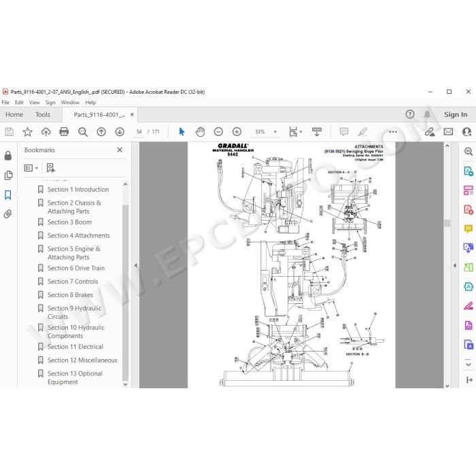
Task: Toggle the Bookmarks panel icon
Action: [8, 194]
